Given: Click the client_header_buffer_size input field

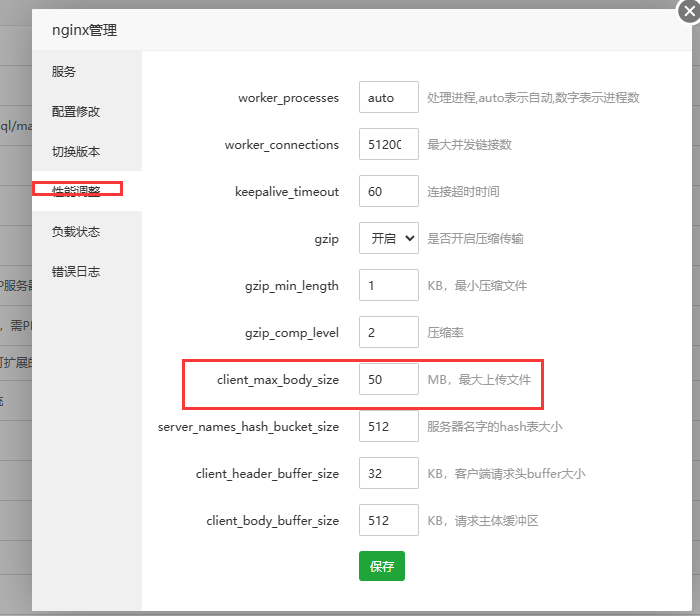Looking at the screenshot, I should 389,473.
